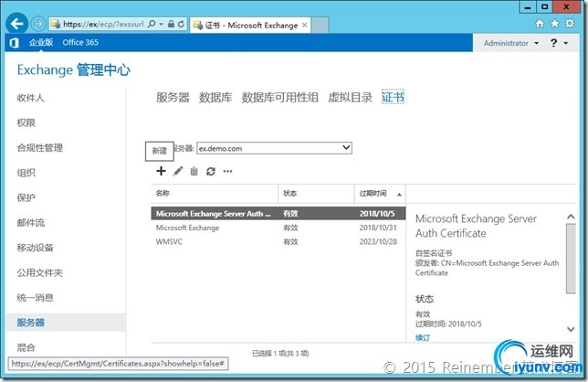Screen dimensions: 588x382
Task: Close the 证书 - Microsoft Exchange tab
Action: (305, 26)
